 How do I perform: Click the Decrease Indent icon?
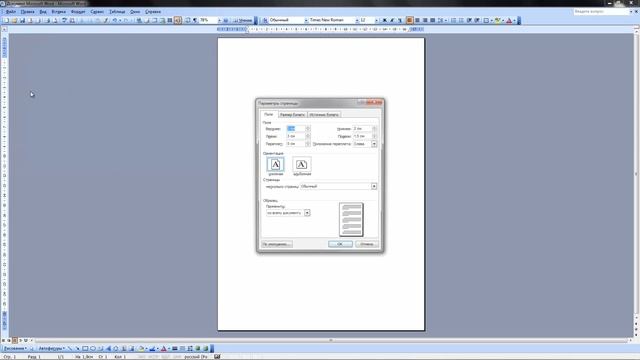click(x=469, y=20)
